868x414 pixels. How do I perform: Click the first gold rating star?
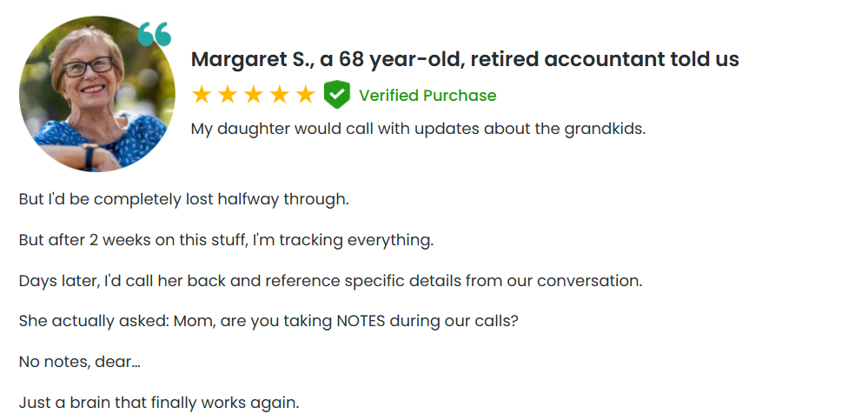coord(202,95)
